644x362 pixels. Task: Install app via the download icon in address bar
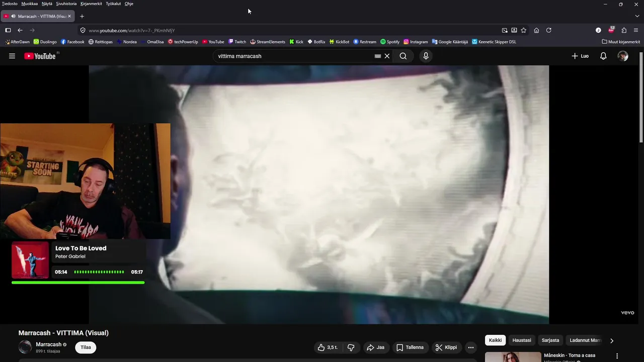(x=514, y=30)
